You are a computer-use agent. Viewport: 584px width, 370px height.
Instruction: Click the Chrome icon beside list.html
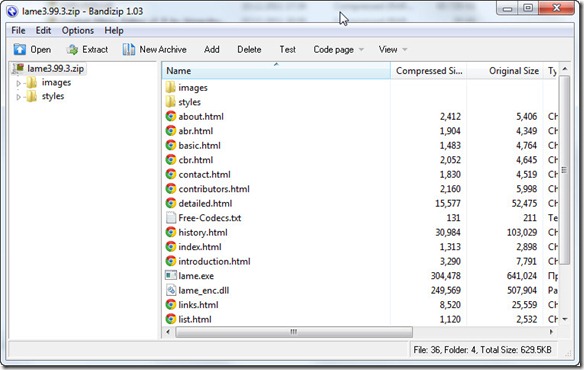(171, 319)
